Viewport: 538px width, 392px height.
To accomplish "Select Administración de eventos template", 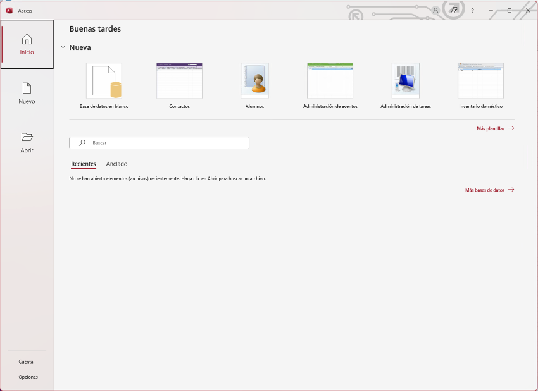I will (x=330, y=81).
